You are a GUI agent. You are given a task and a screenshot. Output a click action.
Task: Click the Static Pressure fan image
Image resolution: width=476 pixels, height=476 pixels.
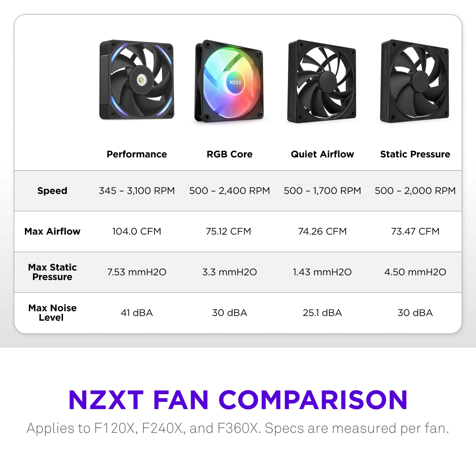[415, 81]
